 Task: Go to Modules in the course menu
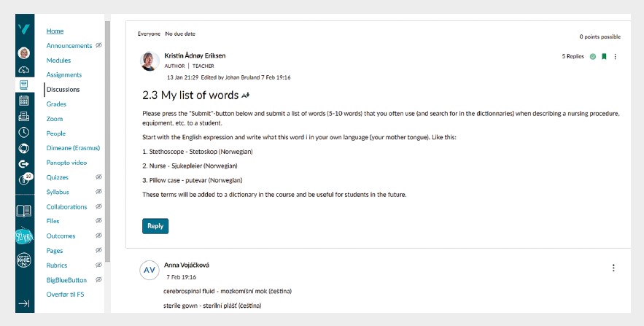point(58,61)
